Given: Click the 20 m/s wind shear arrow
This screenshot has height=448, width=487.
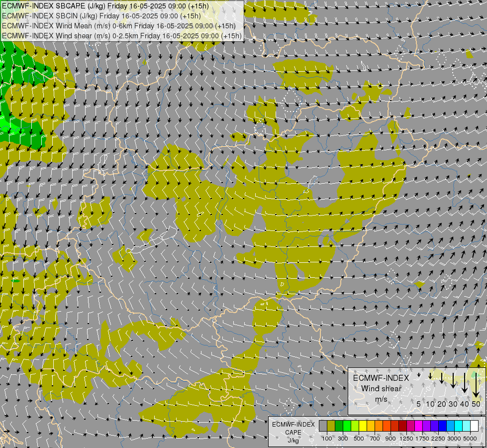Looking at the screenshot, I should click(441, 378).
